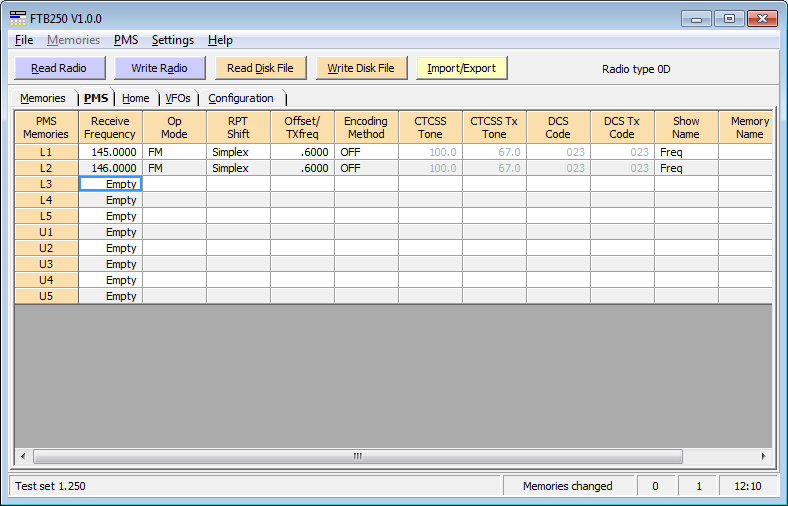Click Write Disk File button
The image size is (788, 506).
[x=361, y=68]
